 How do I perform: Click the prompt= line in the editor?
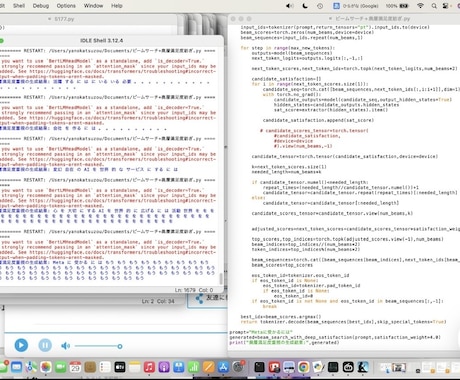[261, 332]
